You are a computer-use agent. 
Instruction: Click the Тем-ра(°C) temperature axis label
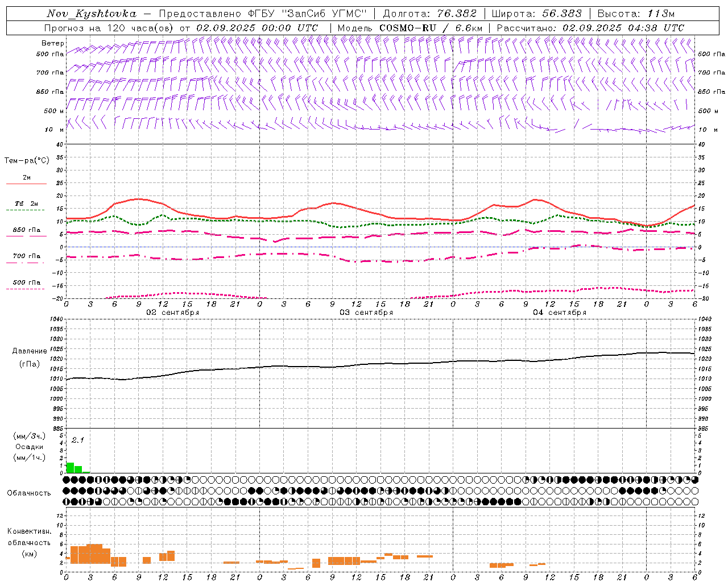point(27,161)
